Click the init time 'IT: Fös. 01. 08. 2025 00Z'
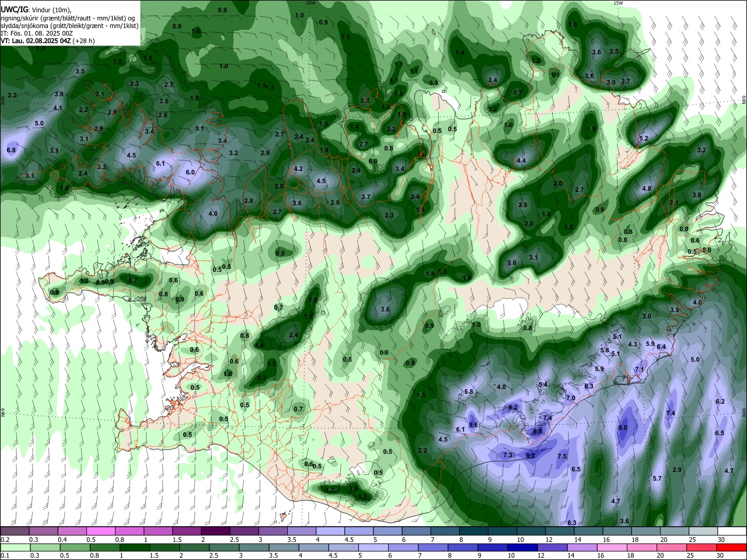 coord(36,33)
